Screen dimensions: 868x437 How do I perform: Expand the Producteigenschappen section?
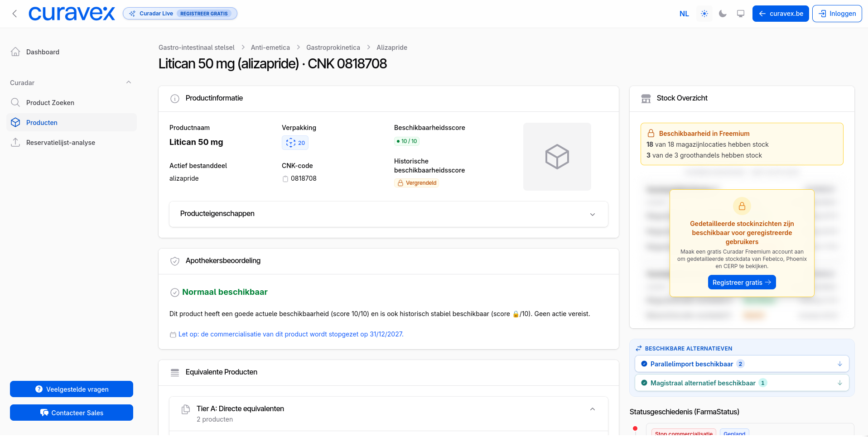(389, 214)
